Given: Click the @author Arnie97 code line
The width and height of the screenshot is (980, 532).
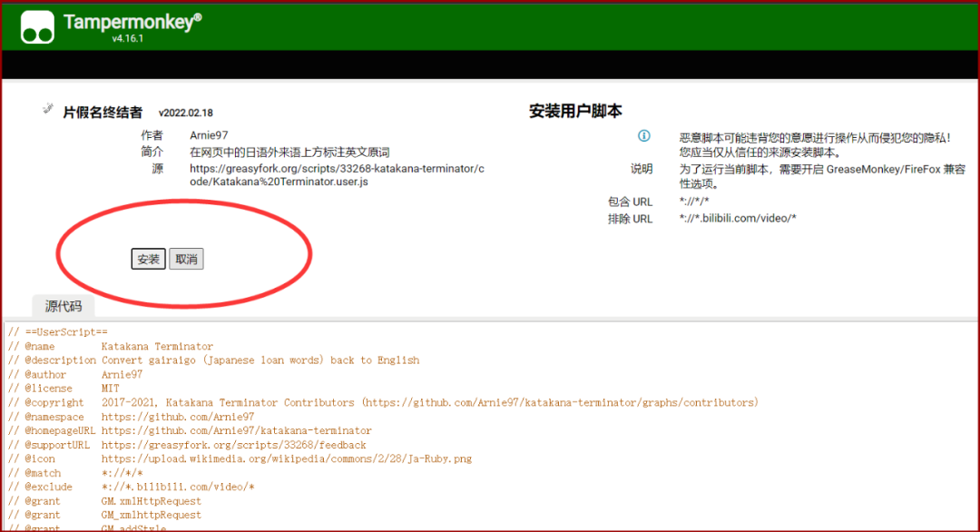Looking at the screenshot, I should tap(75, 374).
